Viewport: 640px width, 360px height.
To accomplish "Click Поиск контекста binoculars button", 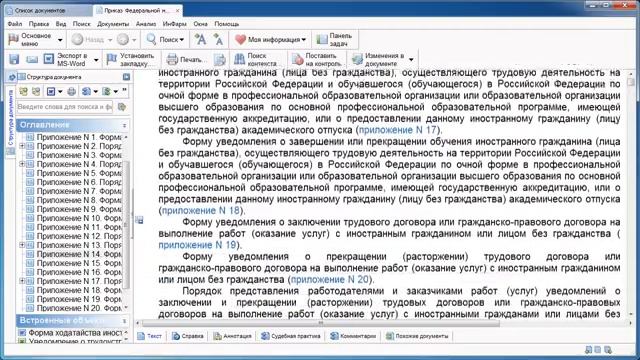I will pos(256,60).
